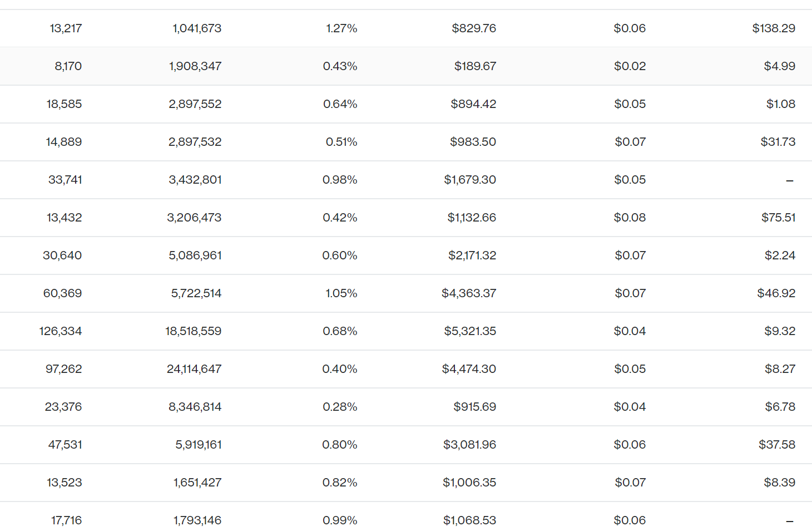Click the 2,897,532 cell
Screen dimensions: 812x531
point(195,142)
